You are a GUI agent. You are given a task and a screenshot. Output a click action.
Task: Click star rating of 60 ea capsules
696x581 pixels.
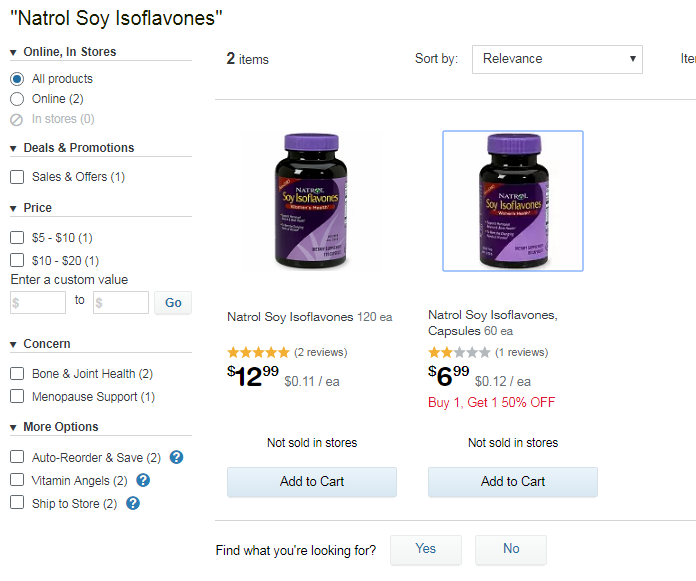459,352
